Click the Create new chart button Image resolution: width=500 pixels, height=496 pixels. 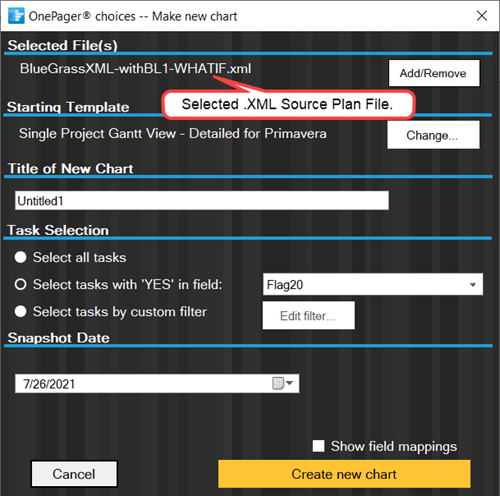pyautogui.click(x=344, y=474)
